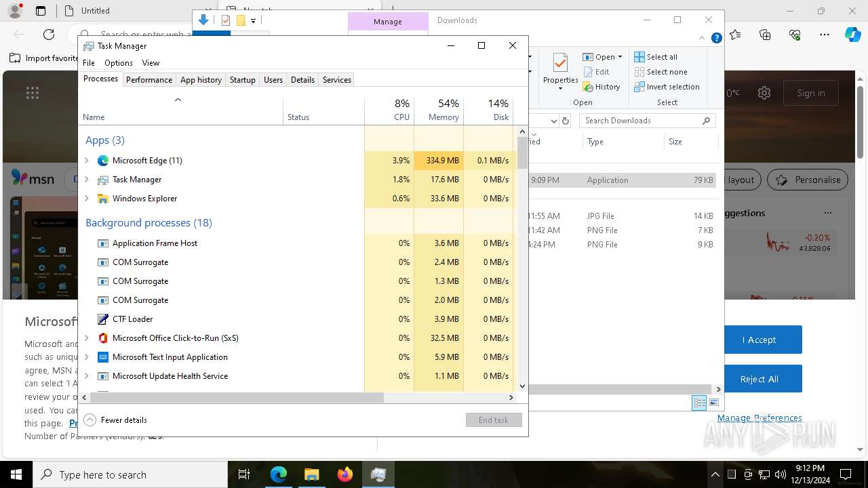Expand Microsoft Office Click-to-Run (SxS) entry

tap(86, 338)
